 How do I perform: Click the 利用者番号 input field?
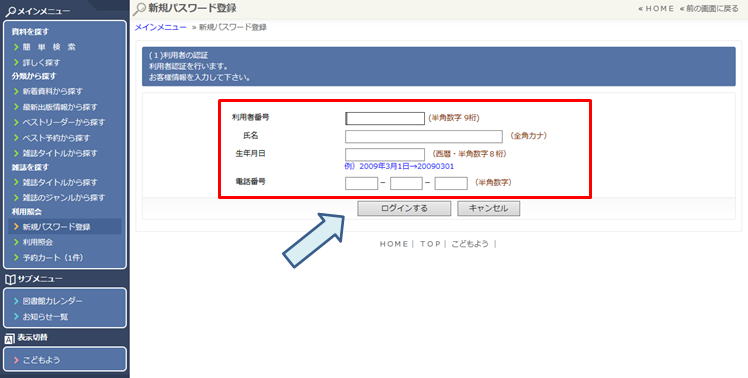[x=385, y=118]
